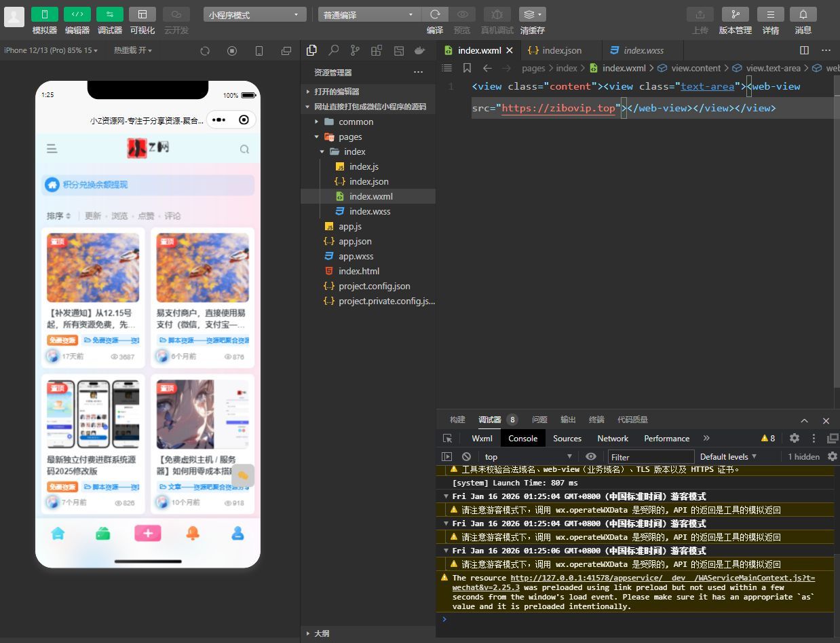
Task: Click the green Simulator (模拟器) toolbar icon
Action: (x=45, y=14)
